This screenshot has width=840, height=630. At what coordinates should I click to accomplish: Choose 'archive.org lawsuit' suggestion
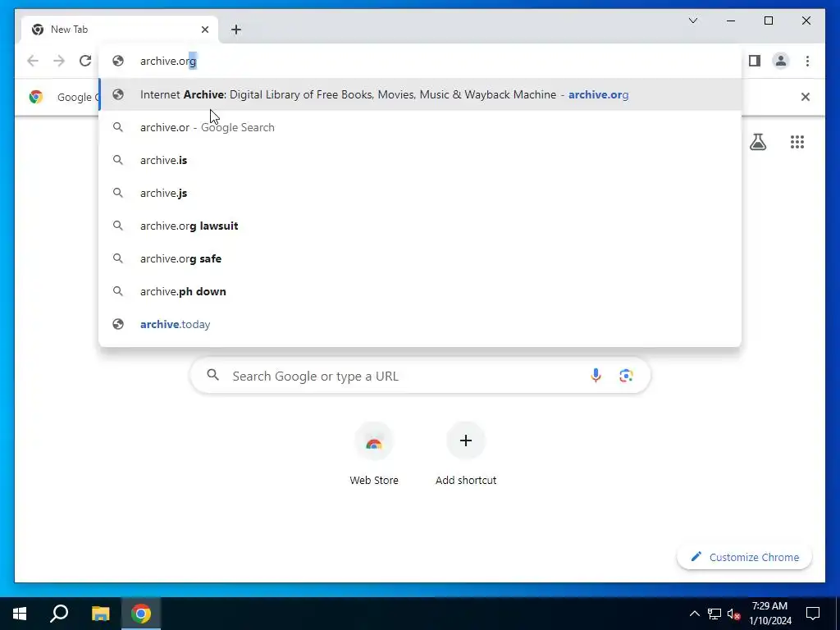coord(421,226)
